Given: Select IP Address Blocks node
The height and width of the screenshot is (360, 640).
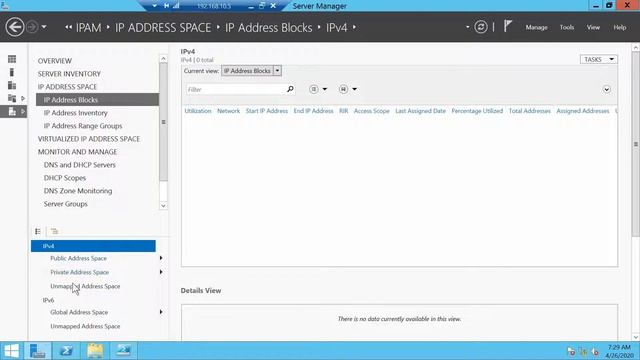Looking at the screenshot, I should (97, 100).
